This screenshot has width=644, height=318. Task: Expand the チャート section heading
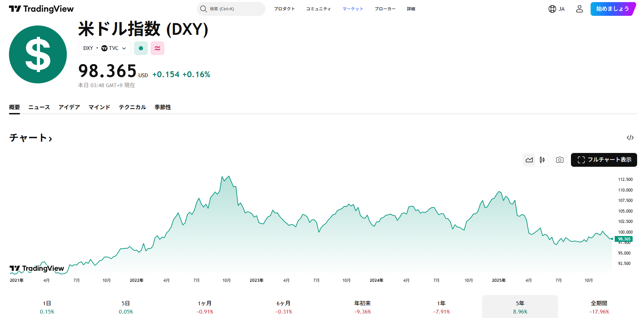(31, 138)
